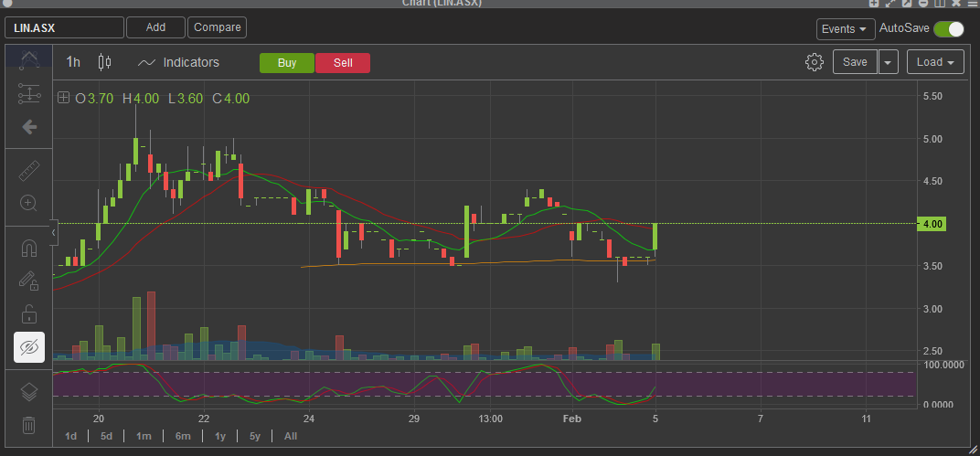Click the L3.60 low value in legend
The height and width of the screenshot is (456, 980).
185,98
